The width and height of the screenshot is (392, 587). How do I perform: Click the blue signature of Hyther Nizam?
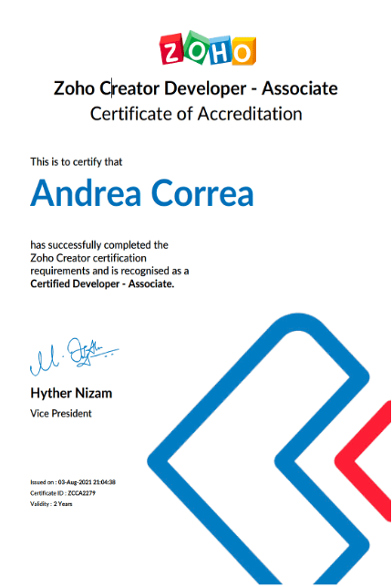74,356
